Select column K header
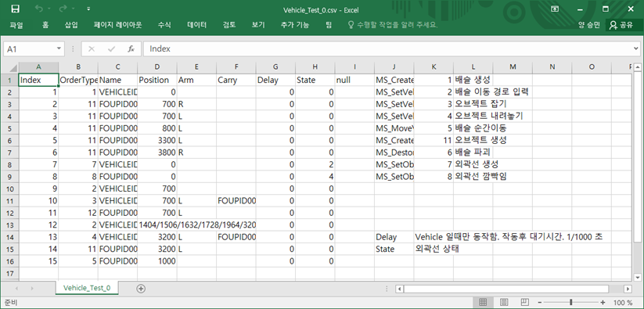 pyautogui.click(x=434, y=67)
